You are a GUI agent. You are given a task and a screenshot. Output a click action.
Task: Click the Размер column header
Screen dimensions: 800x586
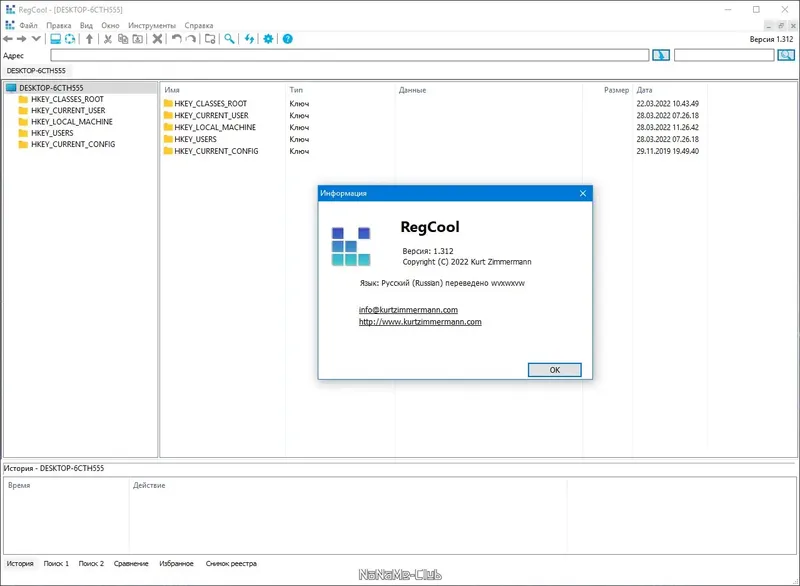[616, 90]
